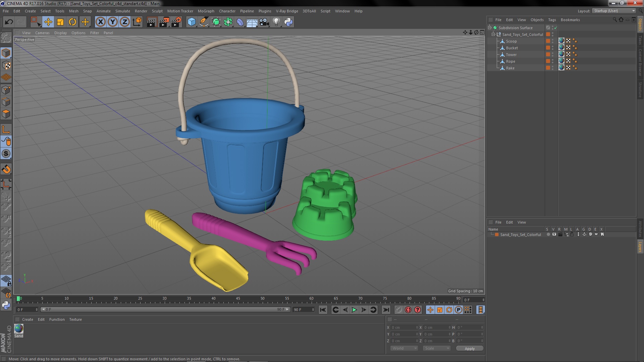This screenshot has width=644, height=362.
Task: Open the Sculpt menu
Action: pos(157,11)
